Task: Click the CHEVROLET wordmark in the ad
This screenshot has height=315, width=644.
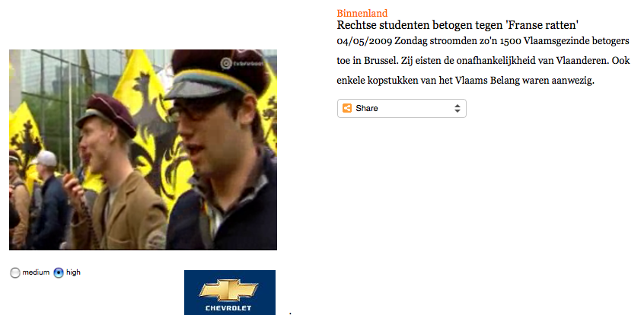Action: tap(229, 308)
